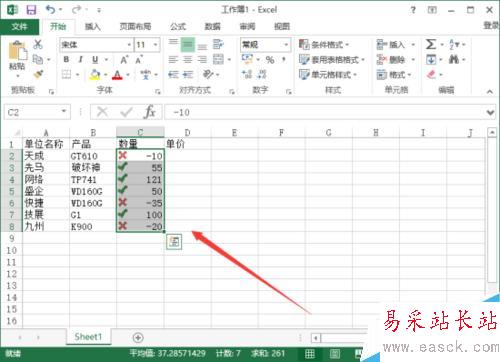Viewport: 500px width, 362px height.
Task: Switch to the Page Layout tab
Action: tap(135, 27)
